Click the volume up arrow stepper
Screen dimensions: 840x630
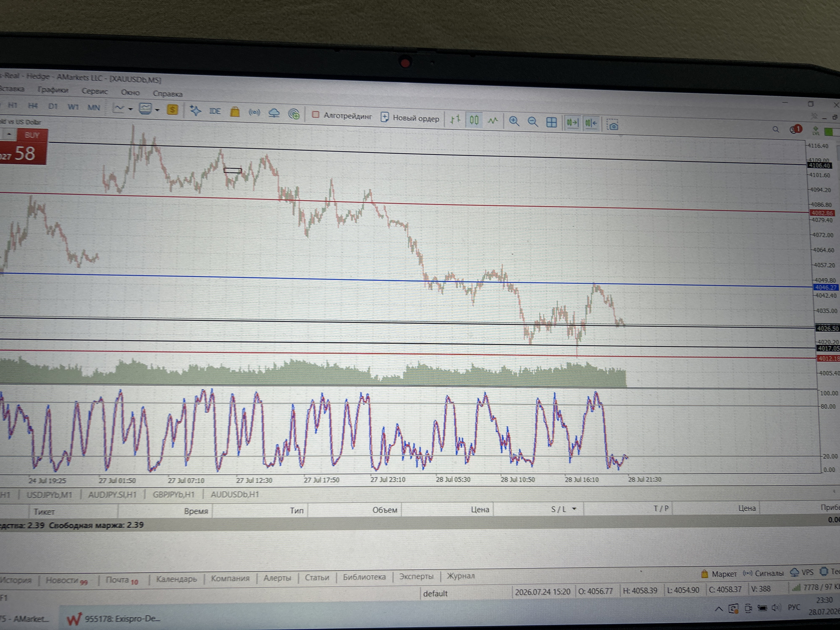coord(9,134)
